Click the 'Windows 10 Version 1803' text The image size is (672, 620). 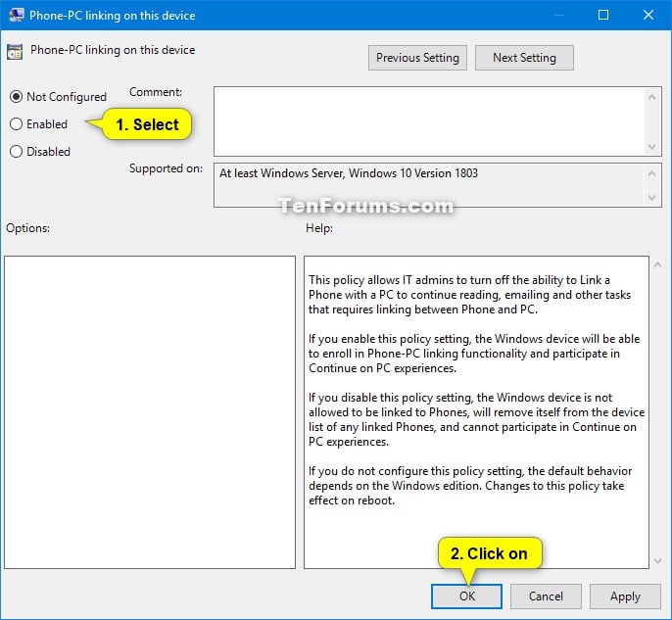point(413,173)
